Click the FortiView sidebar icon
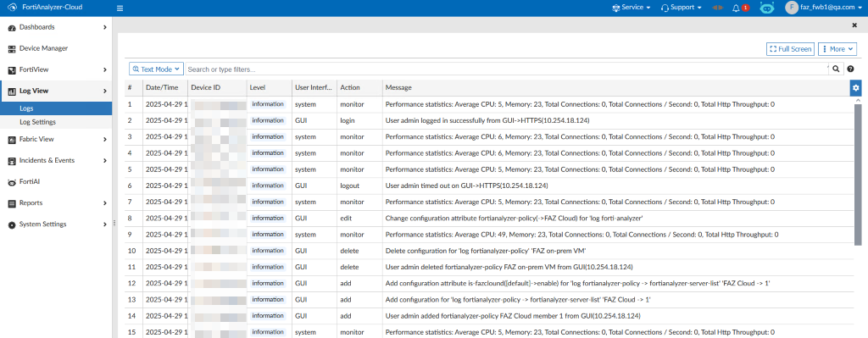868x338 pixels. click(x=12, y=70)
